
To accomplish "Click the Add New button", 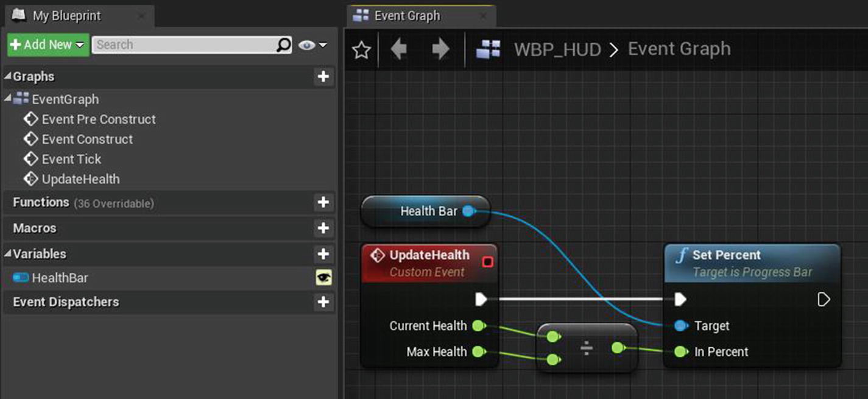I will (48, 44).
